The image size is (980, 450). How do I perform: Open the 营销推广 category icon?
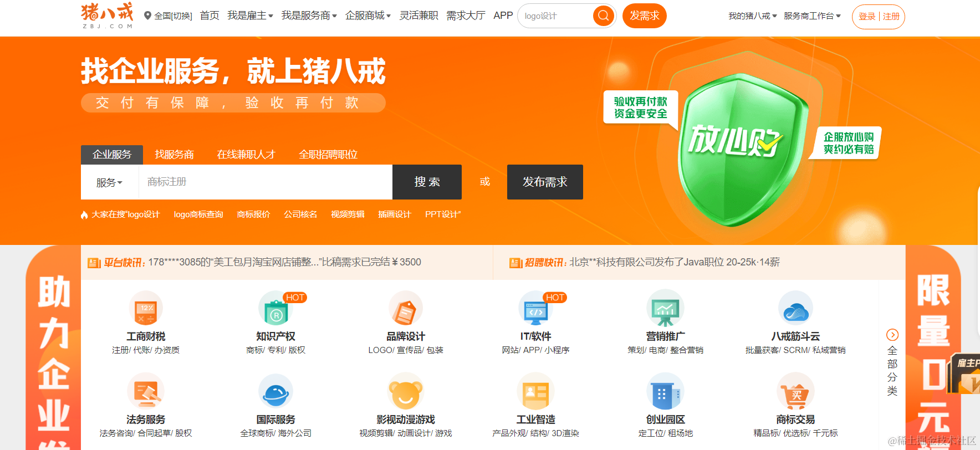[665, 308]
